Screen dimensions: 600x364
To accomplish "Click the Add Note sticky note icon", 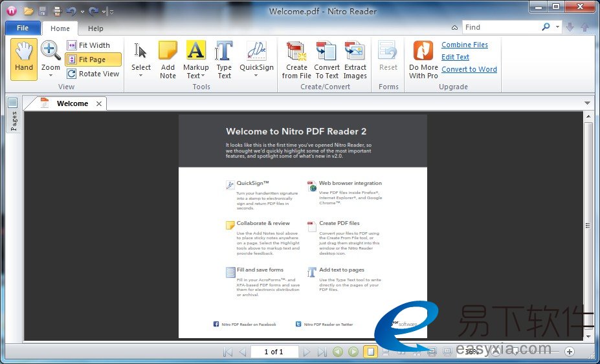I will coord(168,52).
